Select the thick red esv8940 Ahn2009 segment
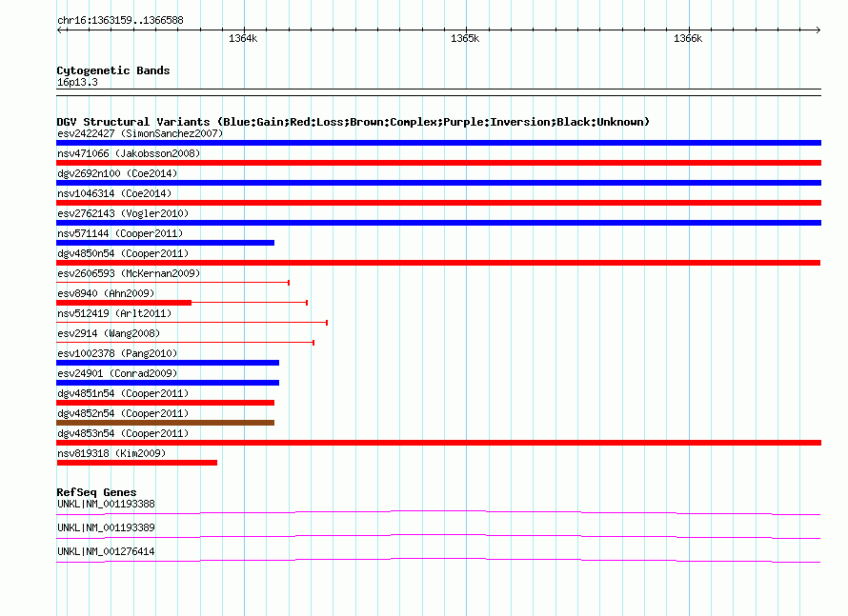The height and width of the screenshot is (616, 848). 124,303
